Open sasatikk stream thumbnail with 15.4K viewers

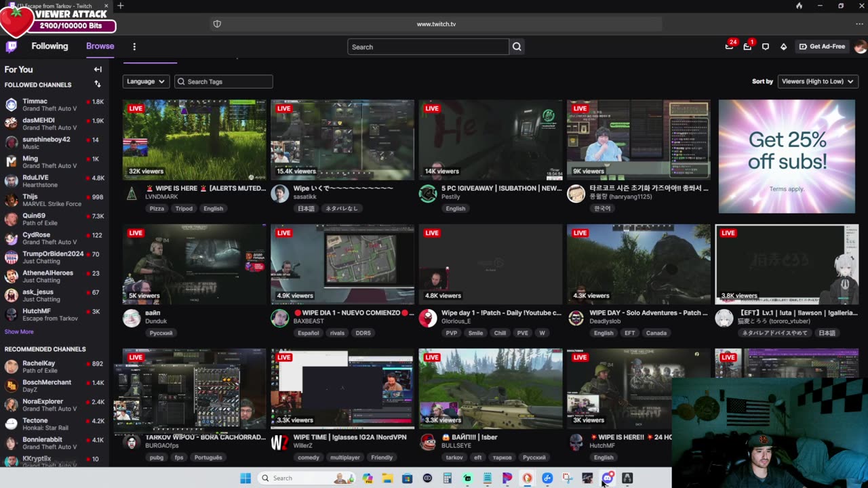(x=342, y=140)
